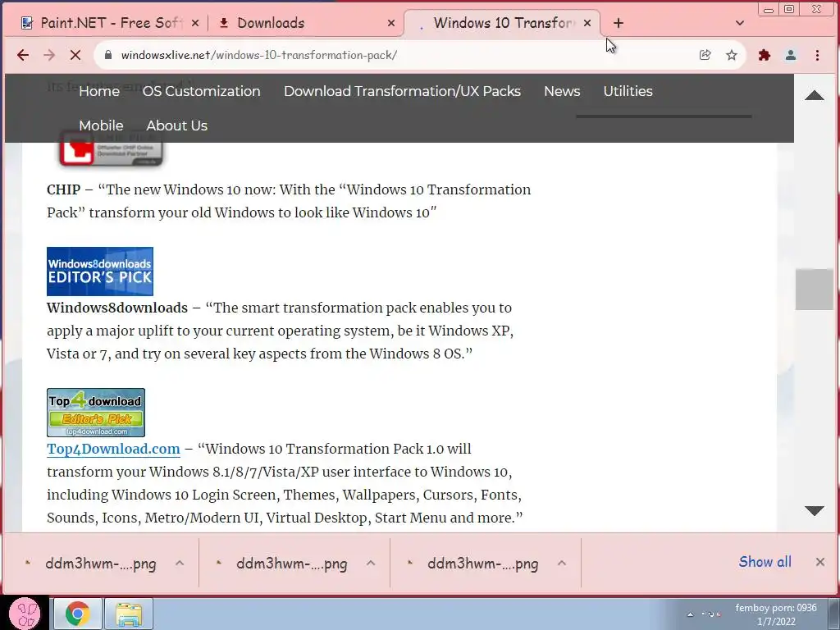Click taskbar clock showing 1/7/2022
This screenshot has width=840, height=630.
(x=776, y=615)
